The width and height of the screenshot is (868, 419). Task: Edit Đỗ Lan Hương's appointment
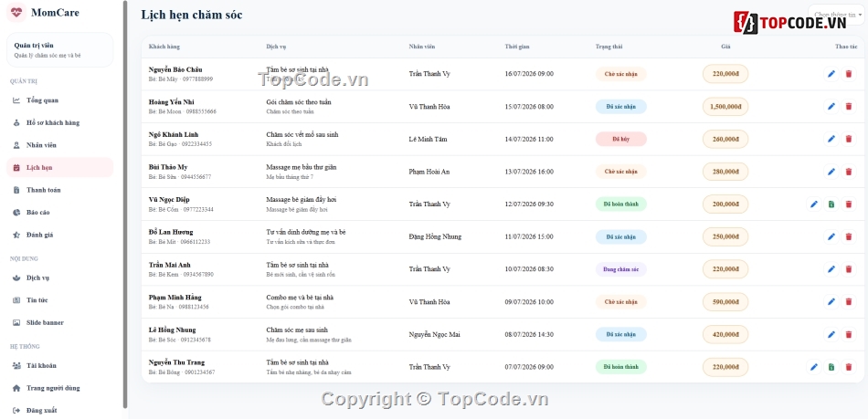(x=831, y=236)
